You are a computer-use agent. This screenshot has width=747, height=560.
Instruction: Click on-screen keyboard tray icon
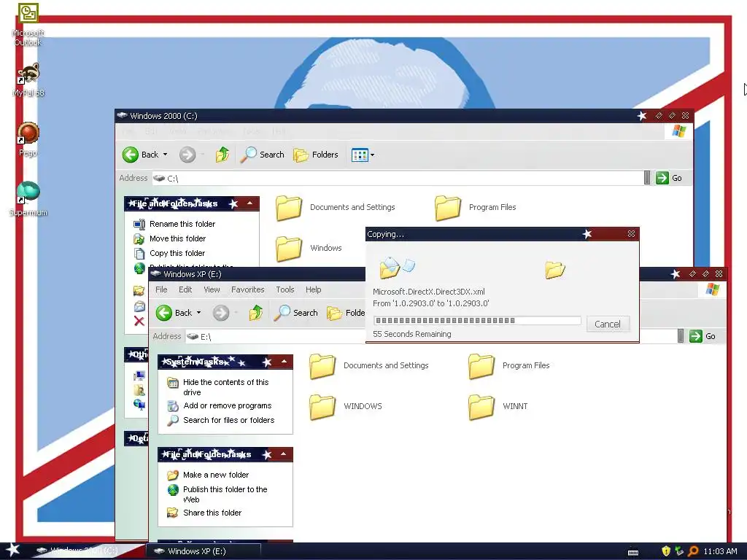pyautogui.click(x=633, y=553)
